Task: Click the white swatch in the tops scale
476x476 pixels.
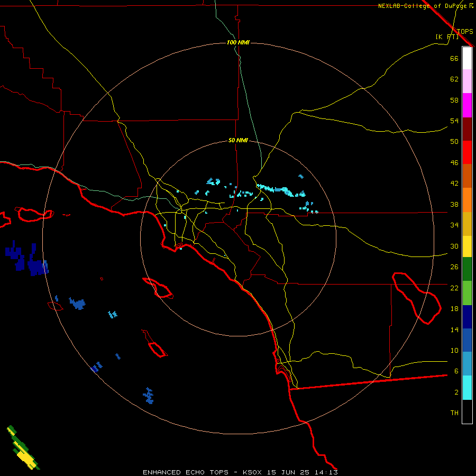Action: 467,58
